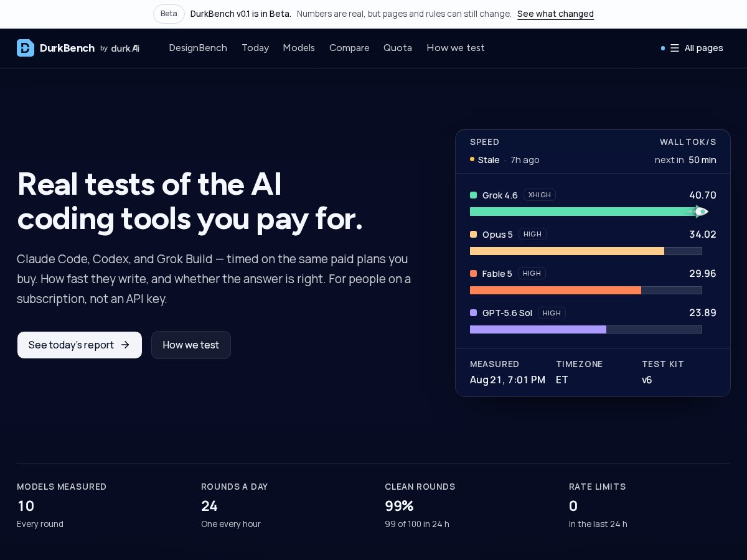Click the next in 50 min text

point(685,160)
